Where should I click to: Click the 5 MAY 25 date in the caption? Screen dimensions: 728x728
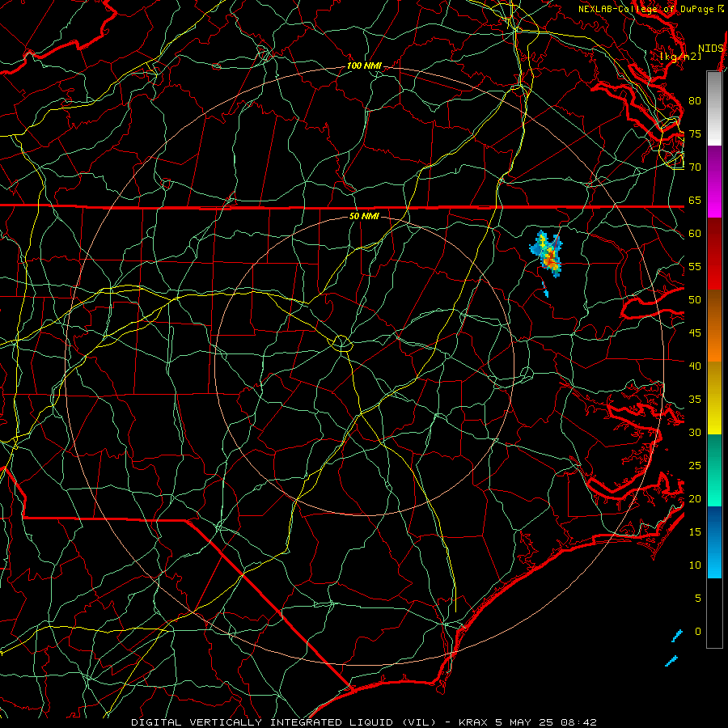click(x=527, y=722)
